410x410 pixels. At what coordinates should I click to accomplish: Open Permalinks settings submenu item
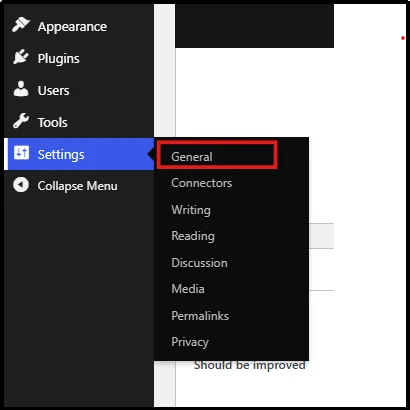(200, 316)
